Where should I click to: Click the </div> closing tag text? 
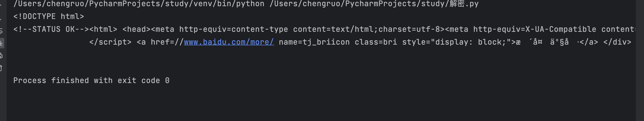click(617, 42)
